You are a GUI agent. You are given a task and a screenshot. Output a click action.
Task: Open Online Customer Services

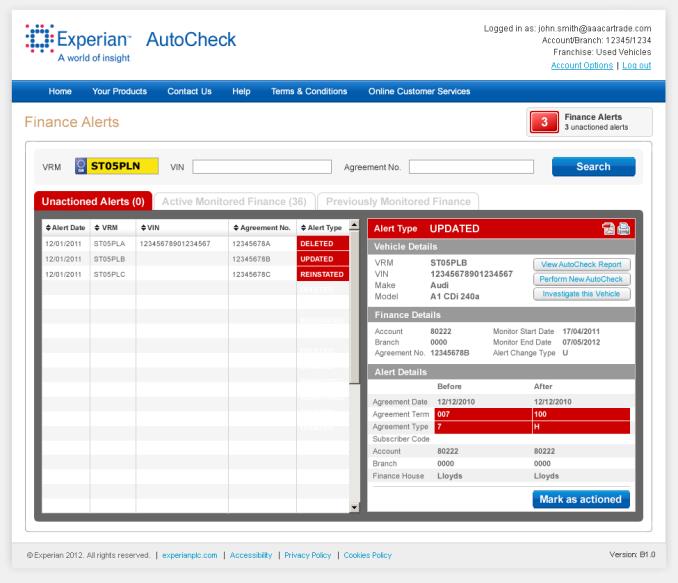[x=419, y=91]
